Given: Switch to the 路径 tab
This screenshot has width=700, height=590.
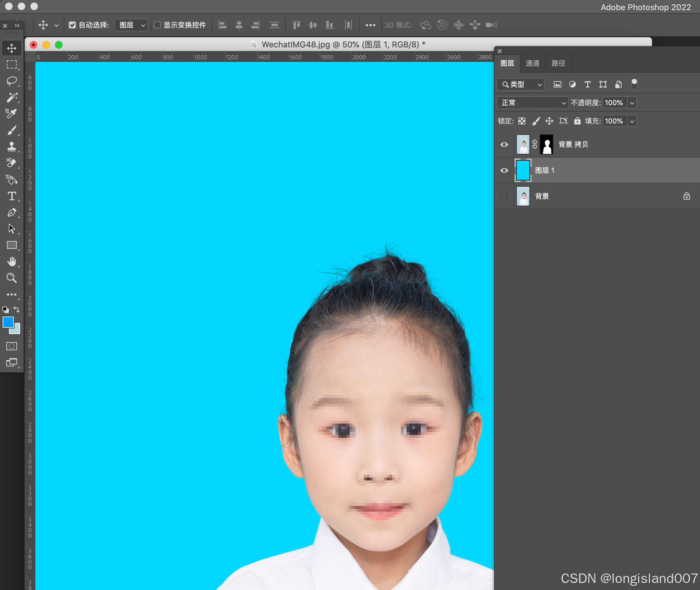Looking at the screenshot, I should (x=558, y=63).
